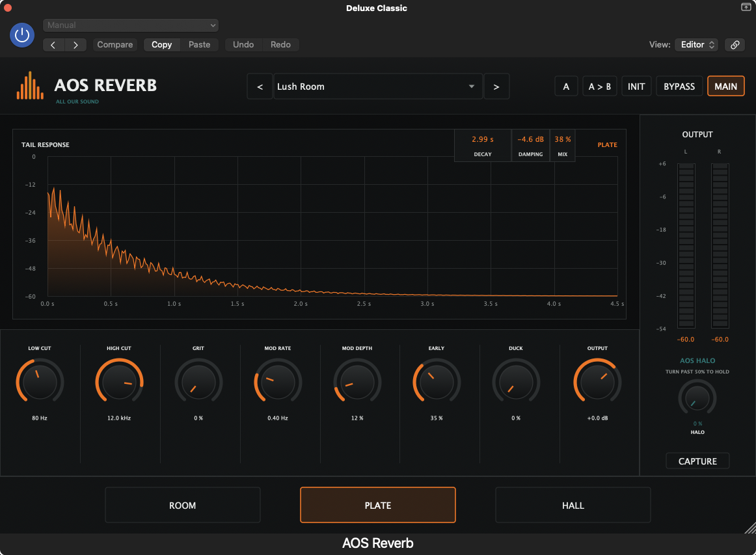Image resolution: width=756 pixels, height=555 pixels.
Task: Click the Compare button
Action: coord(115,44)
